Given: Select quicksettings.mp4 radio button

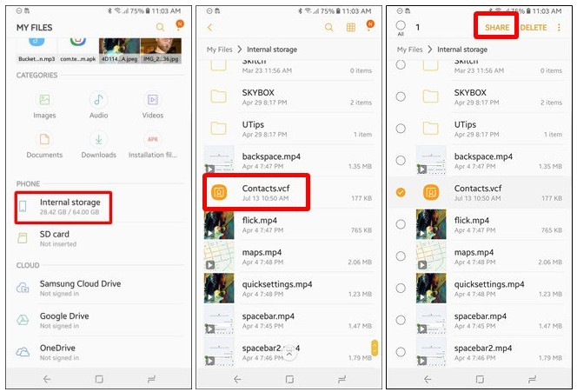Looking at the screenshot, I should click(x=401, y=289).
